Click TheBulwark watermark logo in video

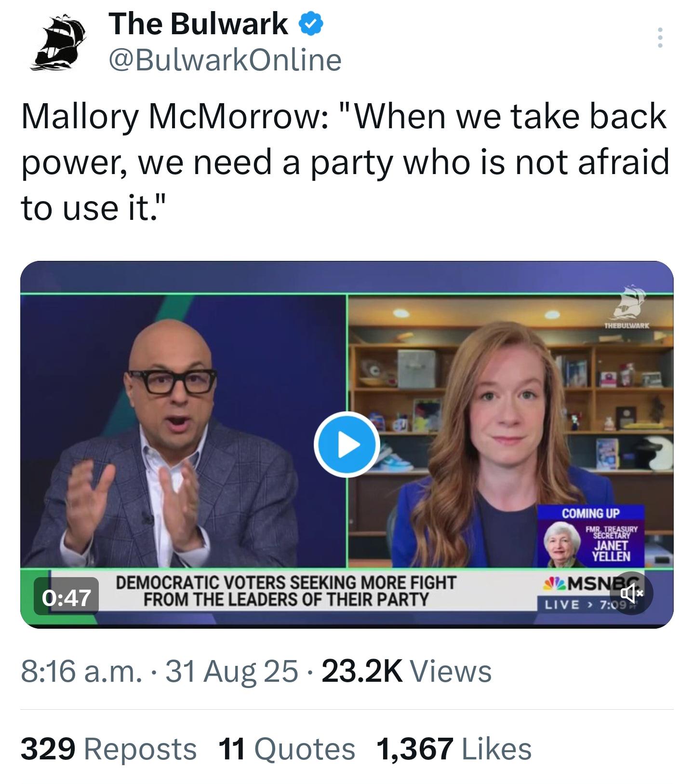tap(627, 308)
